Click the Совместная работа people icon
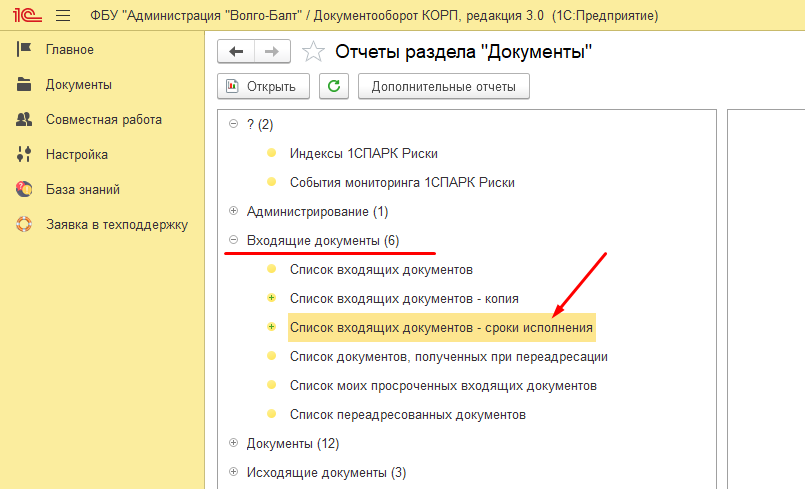Image resolution: width=805 pixels, height=489 pixels. pyautogui.click(x=25, y=119)
